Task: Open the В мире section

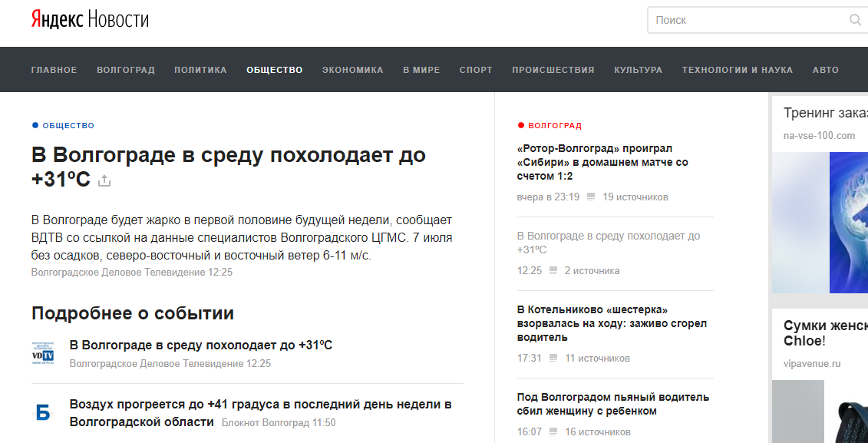Action: coord(421,70)
